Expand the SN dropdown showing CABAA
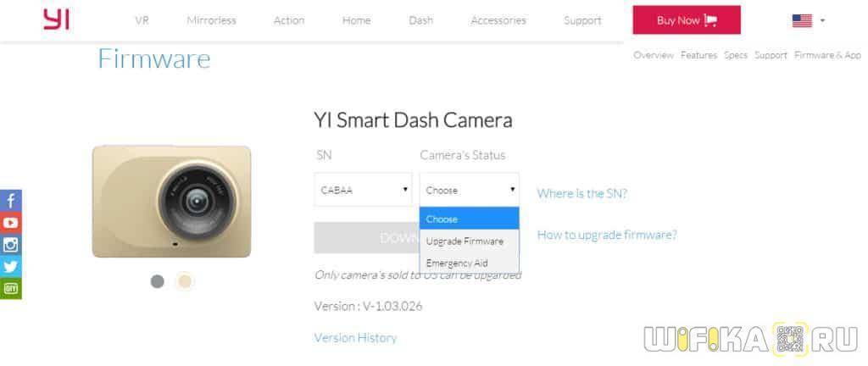Screen dimensions: 868x366 click(x=364, y=190)
